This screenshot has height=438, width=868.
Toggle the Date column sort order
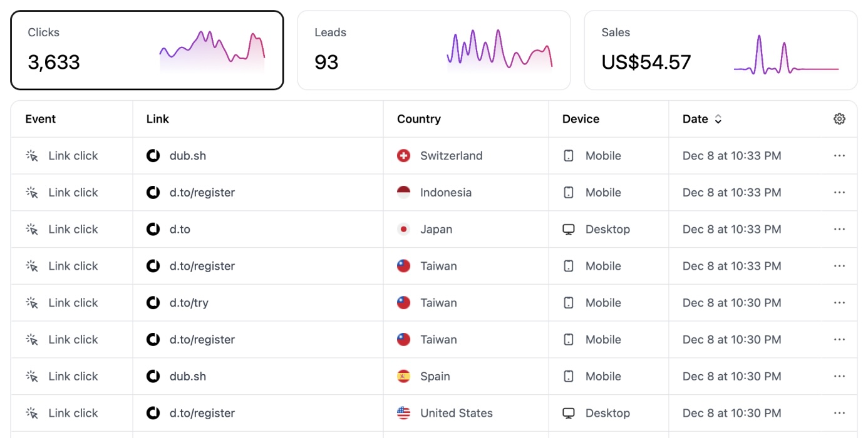(717, 118)
